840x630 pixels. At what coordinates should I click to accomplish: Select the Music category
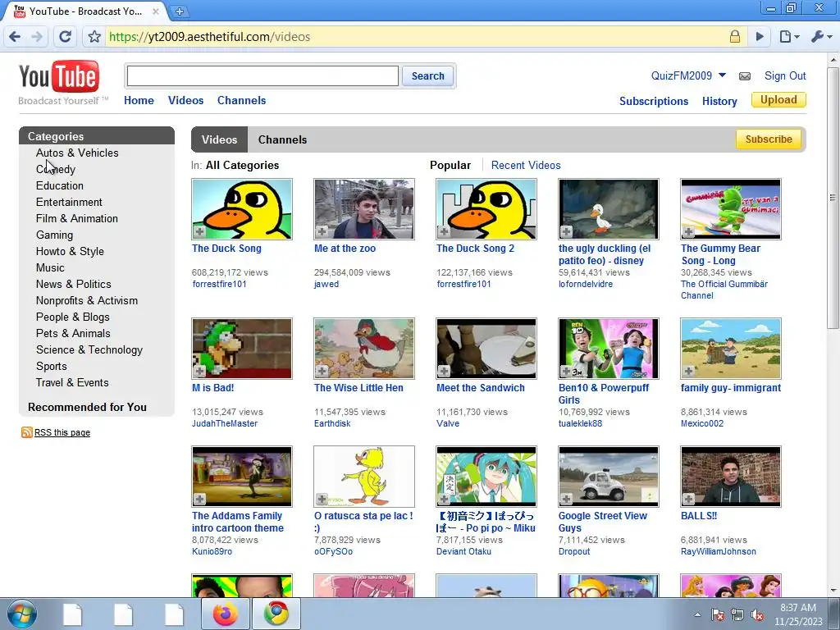point(50,267)
